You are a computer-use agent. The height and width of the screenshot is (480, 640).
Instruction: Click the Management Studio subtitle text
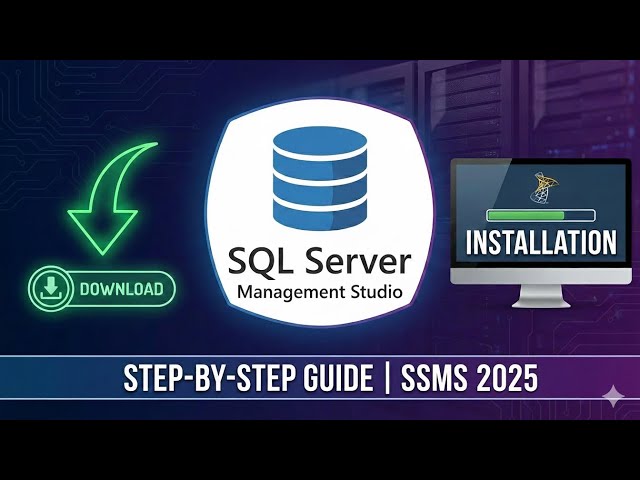tap(320, 292)
